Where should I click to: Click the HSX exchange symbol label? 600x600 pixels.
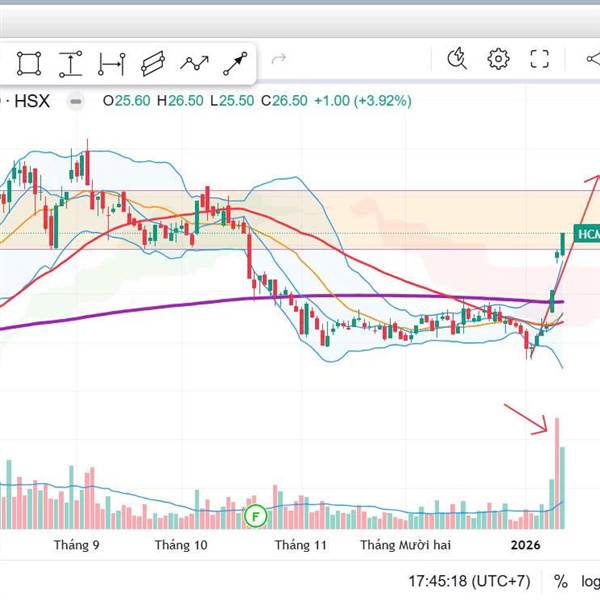[32, 101]
